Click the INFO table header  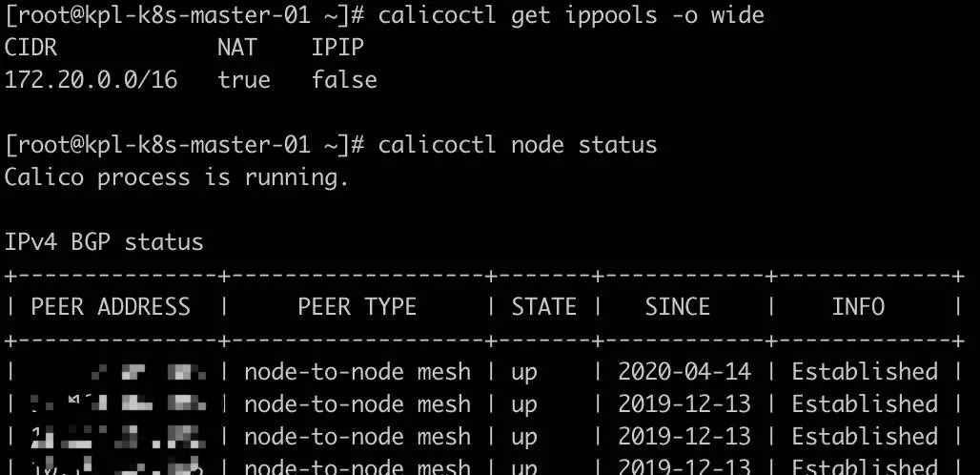click(857, 307)
